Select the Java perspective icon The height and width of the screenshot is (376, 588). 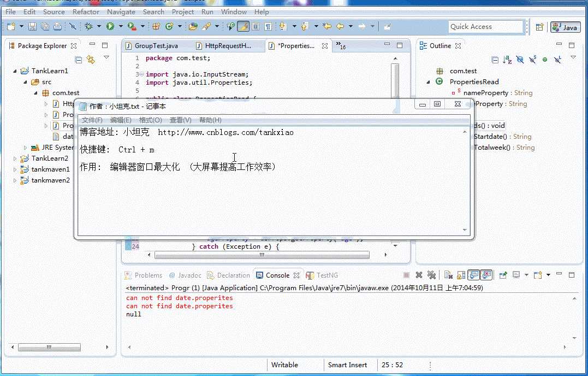(565, 26)
